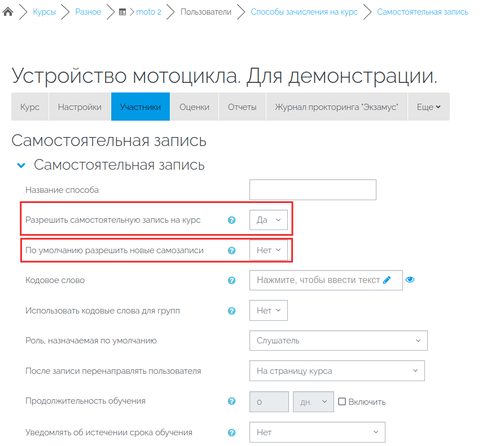Open the 'Оценки' tab

[x=195, y=107]
